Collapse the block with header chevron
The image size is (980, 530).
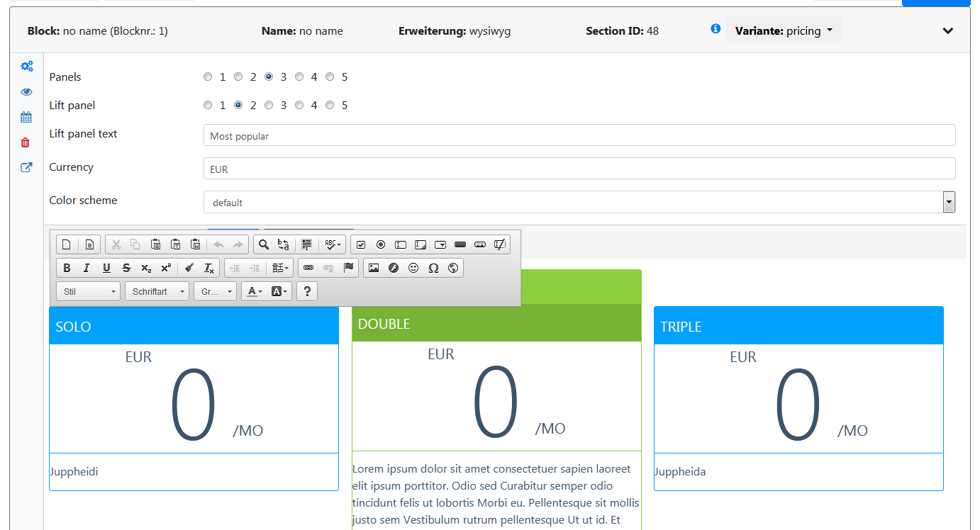[948, 31]
